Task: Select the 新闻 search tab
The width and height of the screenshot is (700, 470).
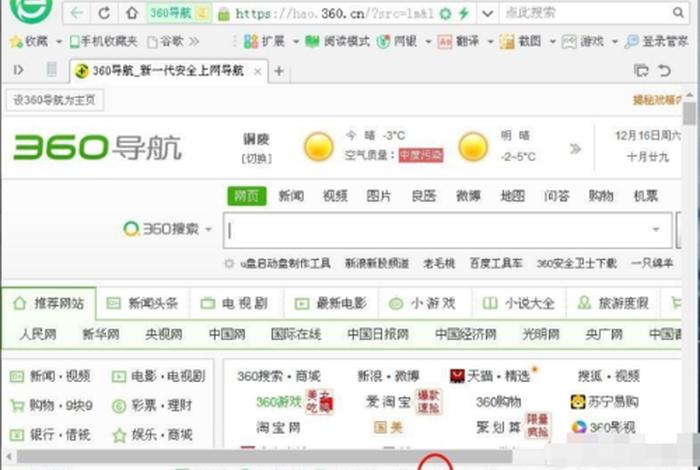Action: [x=291, y=196]
